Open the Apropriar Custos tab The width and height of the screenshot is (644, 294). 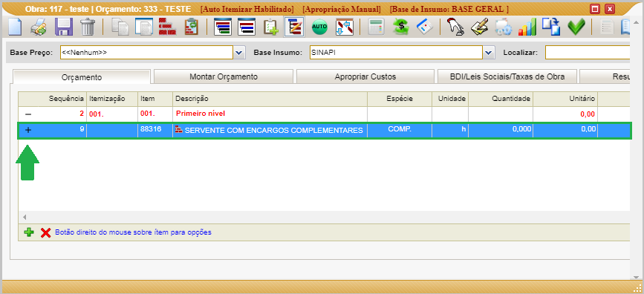tap(365, 76)
